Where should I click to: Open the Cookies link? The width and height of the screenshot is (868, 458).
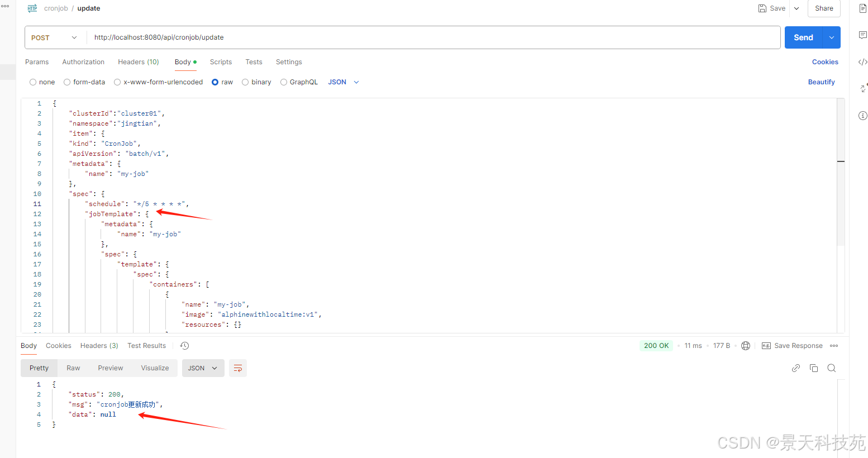click(x=825, y=62)
